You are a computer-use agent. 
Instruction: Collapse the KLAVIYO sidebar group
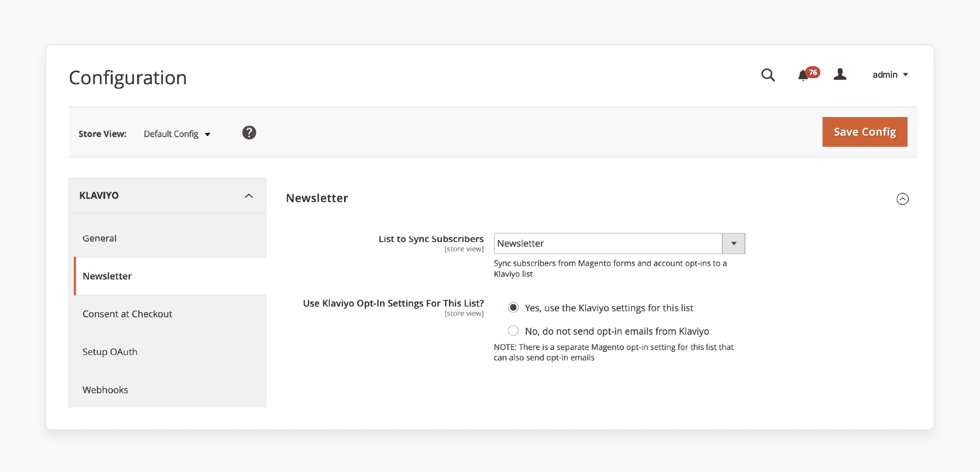click(167, 195)
